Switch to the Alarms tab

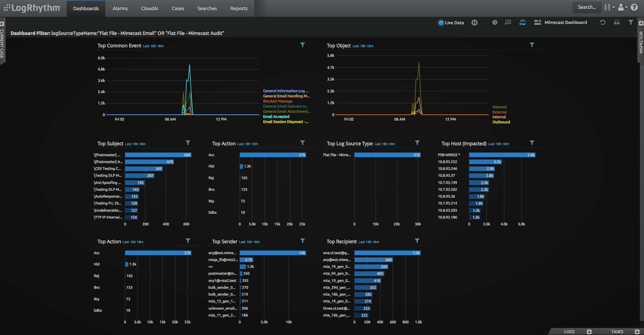[x=120, y=8]
